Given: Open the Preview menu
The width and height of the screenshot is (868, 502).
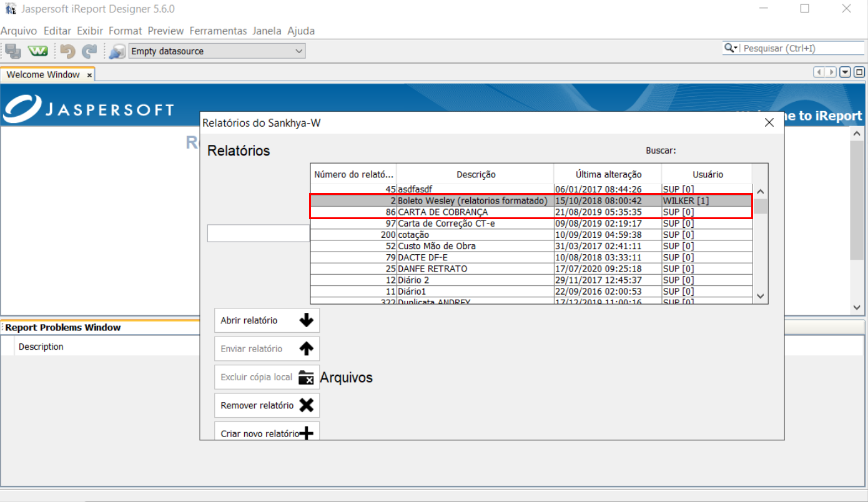Looking at the screenshot, I should (165, 31).
